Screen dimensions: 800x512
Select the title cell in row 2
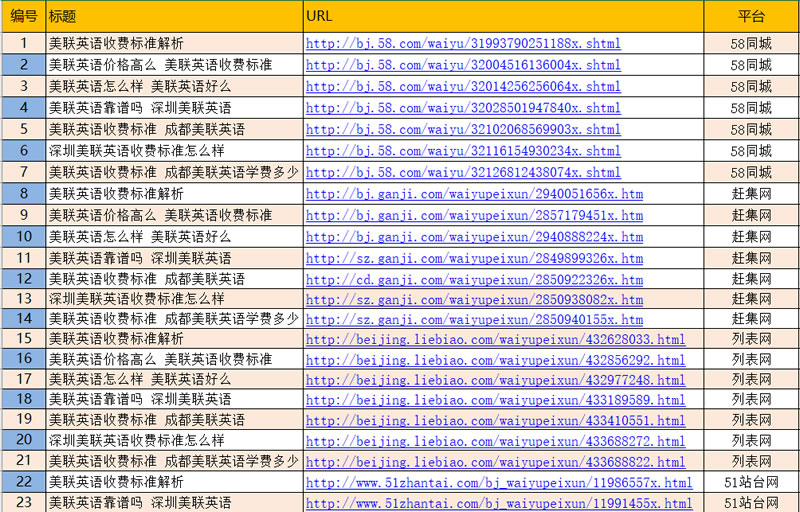point(174,65)
